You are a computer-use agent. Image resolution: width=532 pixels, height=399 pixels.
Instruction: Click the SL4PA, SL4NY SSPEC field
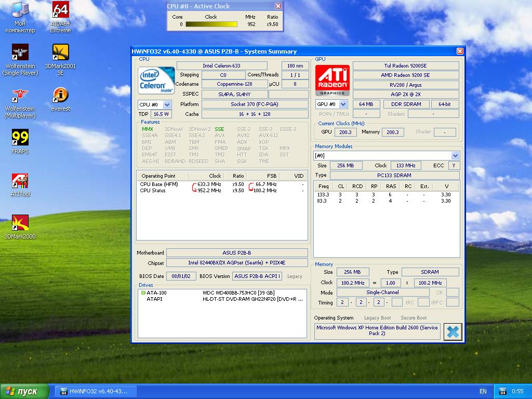(234, 94)
